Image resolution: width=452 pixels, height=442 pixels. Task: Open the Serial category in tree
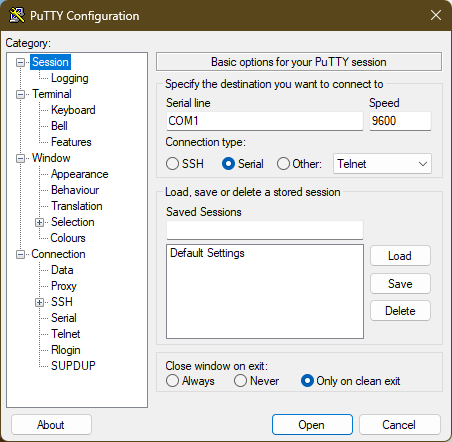64,318
